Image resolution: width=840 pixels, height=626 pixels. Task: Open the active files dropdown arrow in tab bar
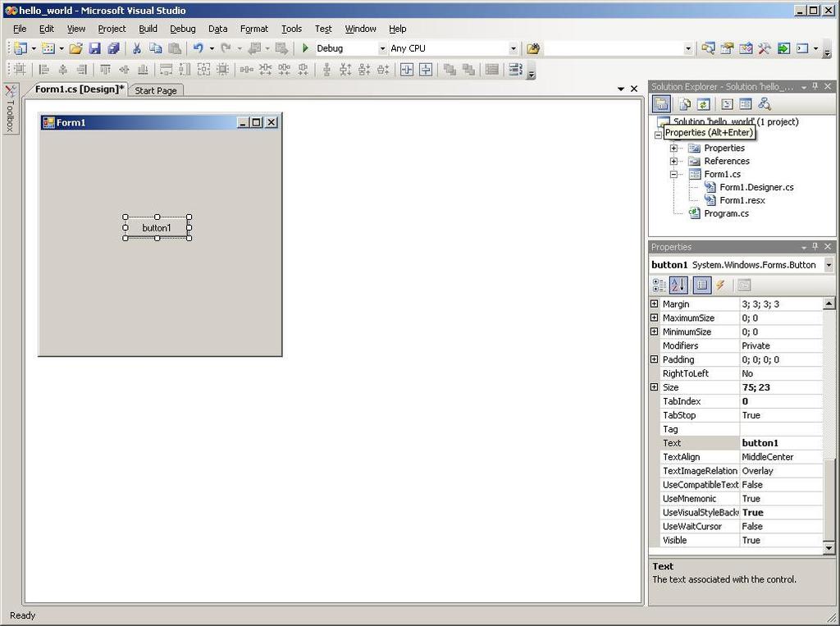click(621, 89)
